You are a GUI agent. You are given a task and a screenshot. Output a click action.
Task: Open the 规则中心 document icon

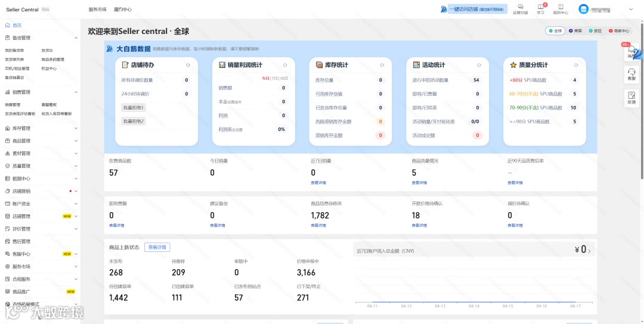click(x=561, y=7)
